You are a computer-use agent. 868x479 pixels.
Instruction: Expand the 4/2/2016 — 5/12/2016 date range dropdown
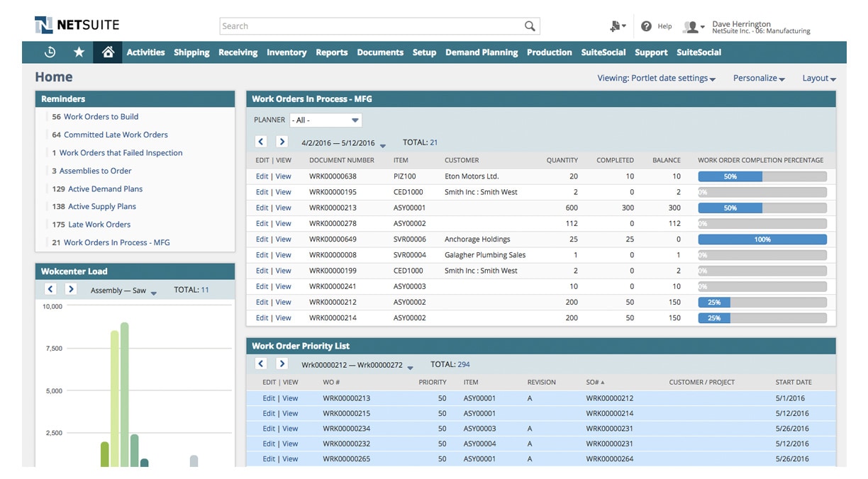(383, 145)
